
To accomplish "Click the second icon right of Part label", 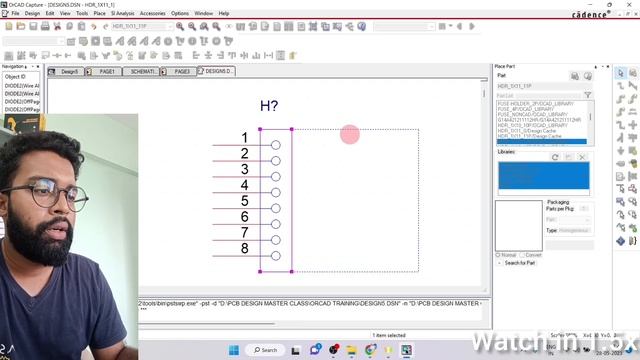I will [x=588, y=76].
